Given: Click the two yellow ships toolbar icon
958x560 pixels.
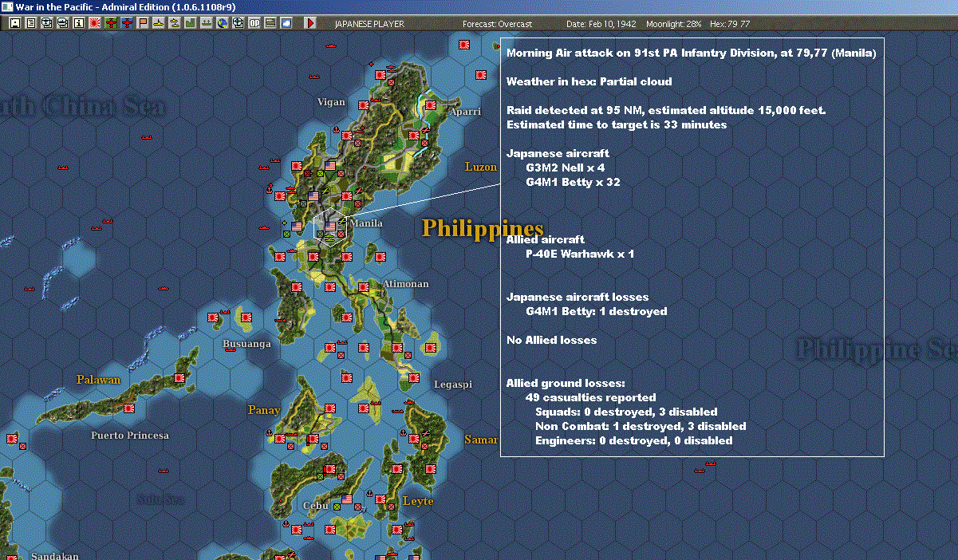Looking at the screenshot, I should (x=174, y=23).
